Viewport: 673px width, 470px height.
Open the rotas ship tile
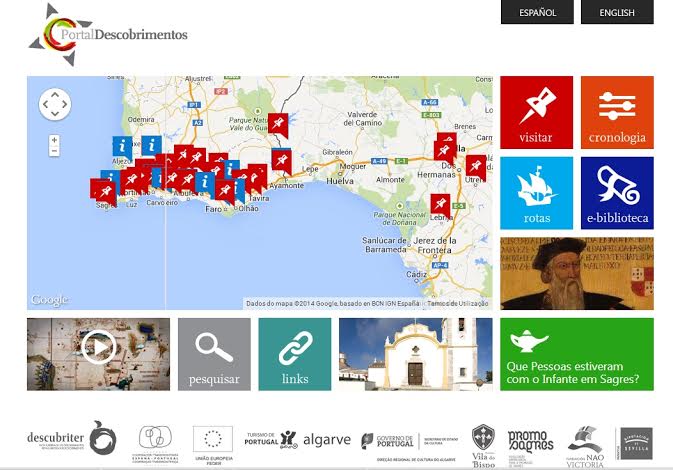pos(536,193)
